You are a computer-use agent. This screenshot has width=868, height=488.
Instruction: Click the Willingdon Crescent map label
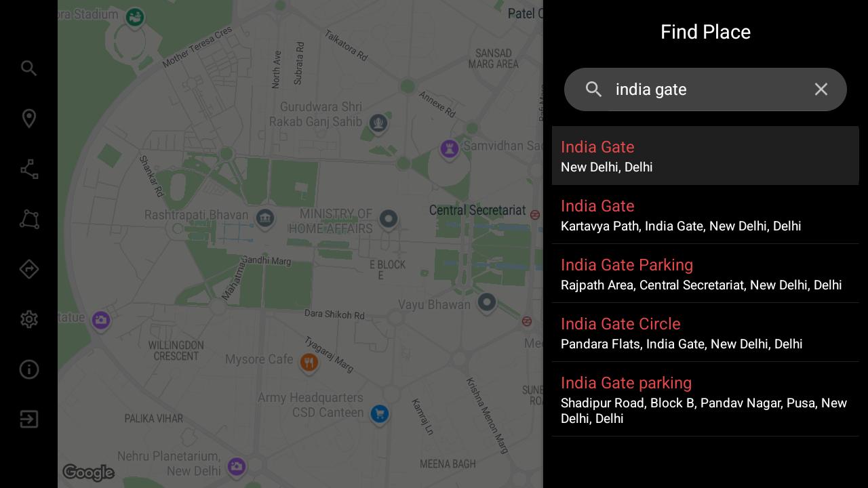(176, 350)
